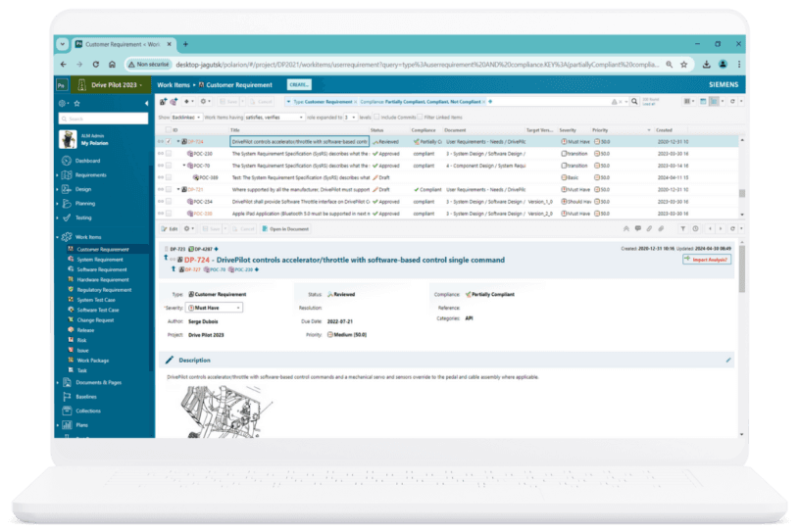799x532 pixels.
Task: Click the Edit pencil button in detail toolbar
Action: click(x=169, y=228)
